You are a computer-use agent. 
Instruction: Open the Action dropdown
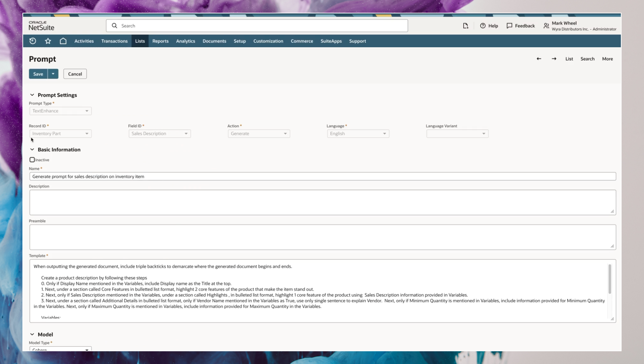point(259,133)
